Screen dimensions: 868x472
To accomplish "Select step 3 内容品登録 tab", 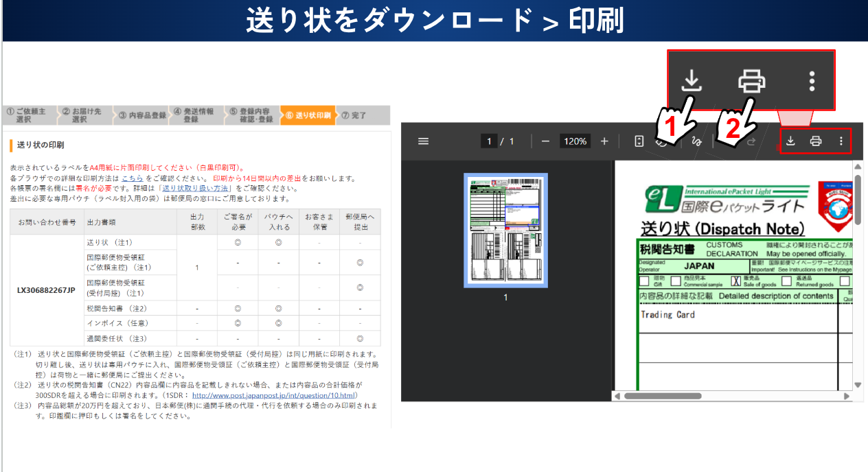I will click(x=141, y=115).
